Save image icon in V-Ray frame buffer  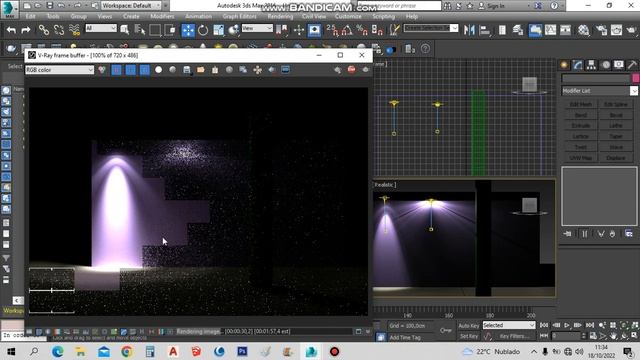187,70
